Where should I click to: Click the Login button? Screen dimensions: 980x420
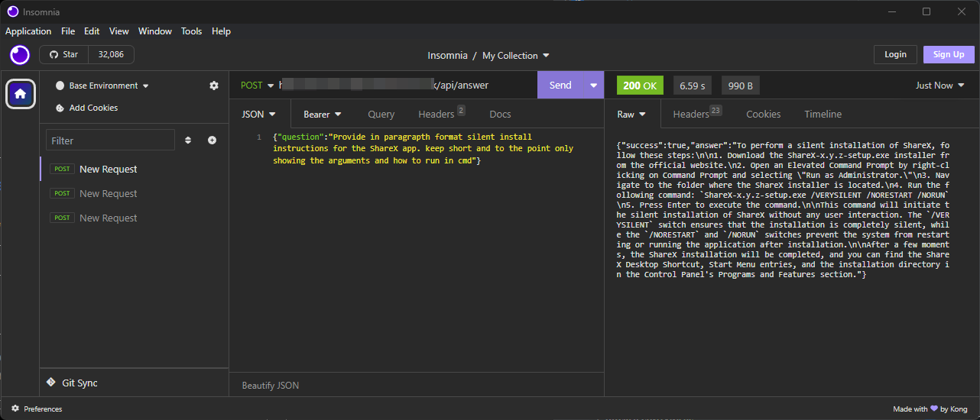pos(895,54)
